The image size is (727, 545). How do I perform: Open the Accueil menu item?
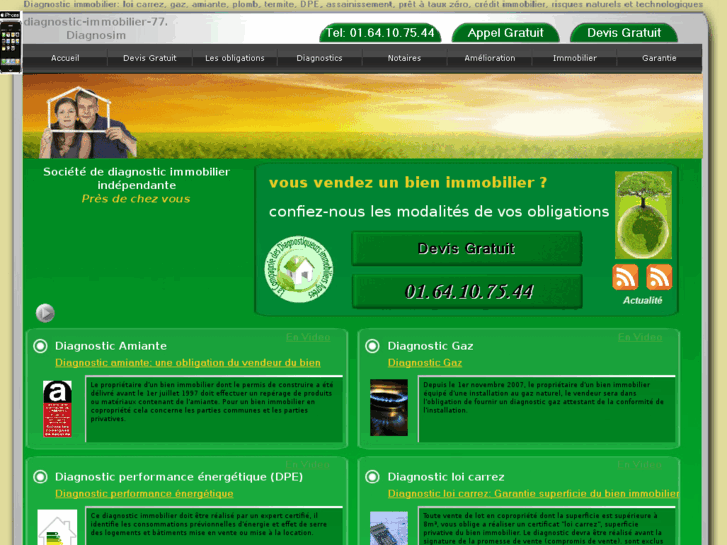(65, 58)
